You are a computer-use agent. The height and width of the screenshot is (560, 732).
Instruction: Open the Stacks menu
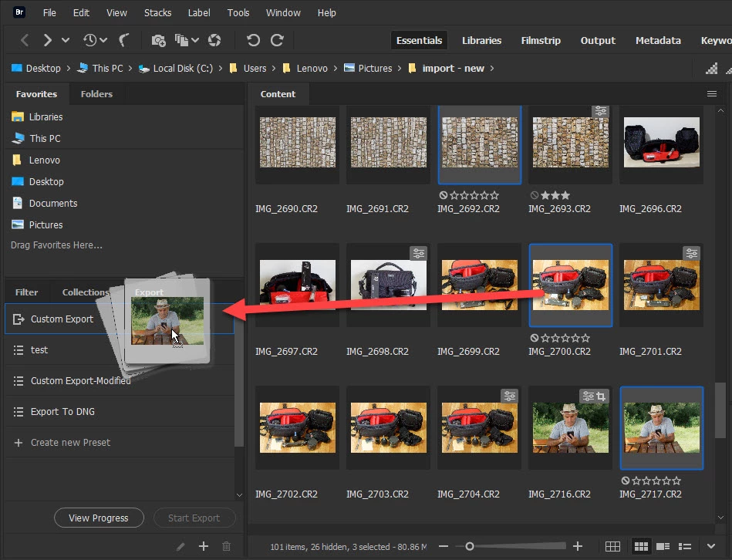pyautogui.click(x=157, y=13)
